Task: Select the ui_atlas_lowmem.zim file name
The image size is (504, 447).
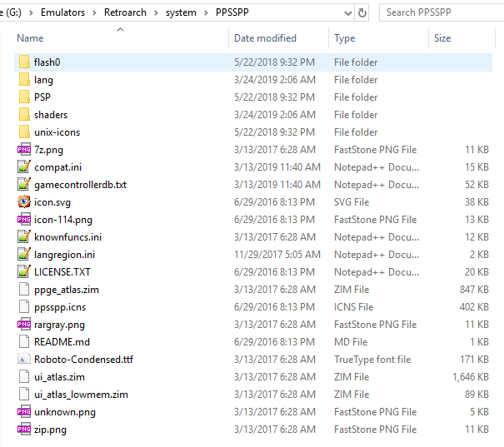Action: click(81, 395)
